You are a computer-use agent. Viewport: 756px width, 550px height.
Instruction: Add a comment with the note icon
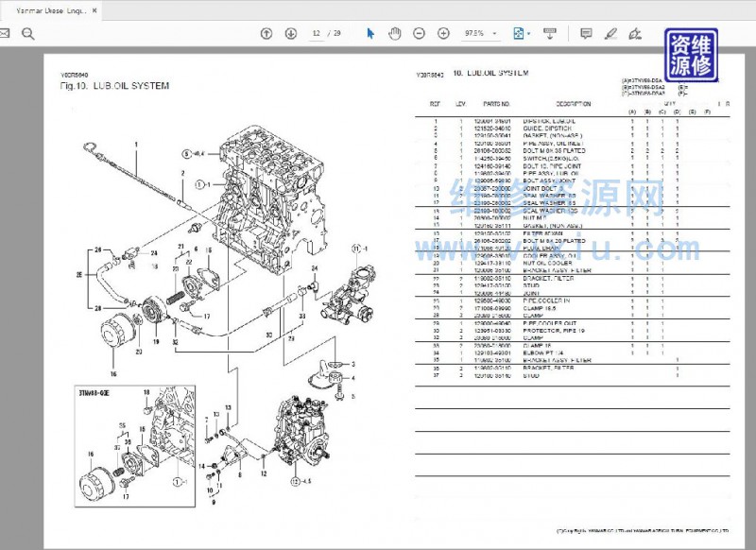point(586,33)
